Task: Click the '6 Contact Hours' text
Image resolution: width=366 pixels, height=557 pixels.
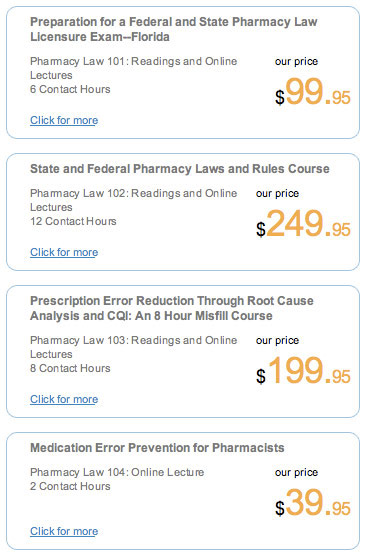Action: pos(70,89)
